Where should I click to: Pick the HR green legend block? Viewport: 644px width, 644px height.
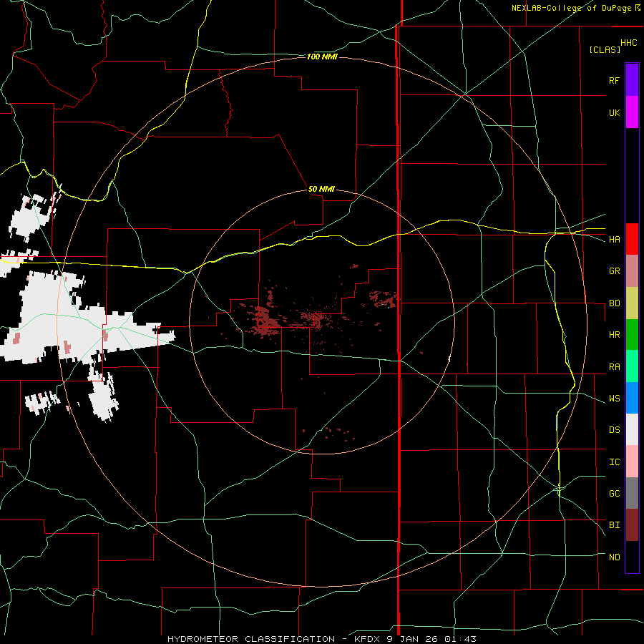point(632,335)
